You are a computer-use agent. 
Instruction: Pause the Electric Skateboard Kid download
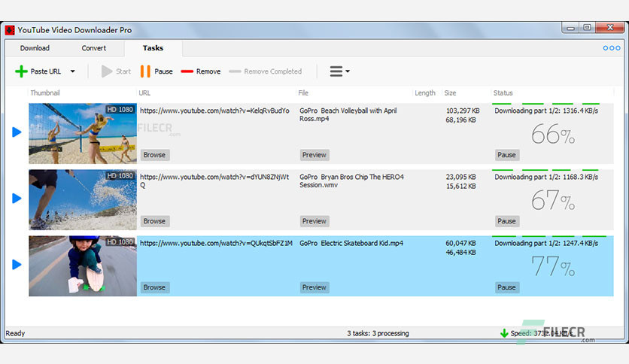[x=506, y=287]
